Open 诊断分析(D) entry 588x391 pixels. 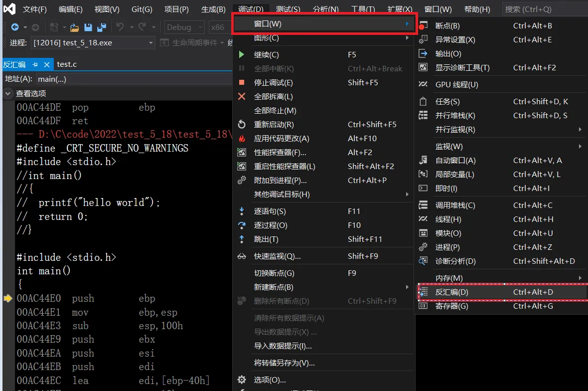click(502, 261)
